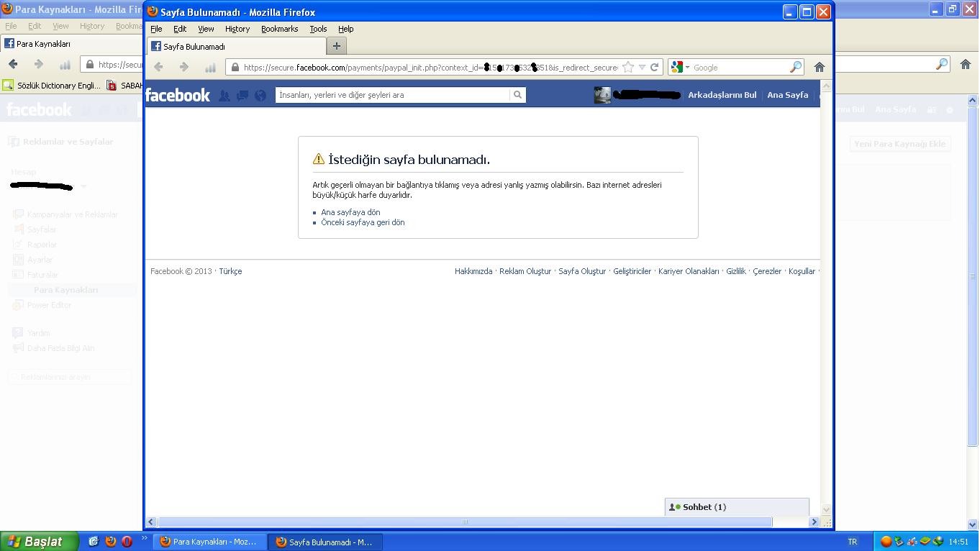
Task: Open Geliştiriciler footer link
Action: tap(632, 271)
